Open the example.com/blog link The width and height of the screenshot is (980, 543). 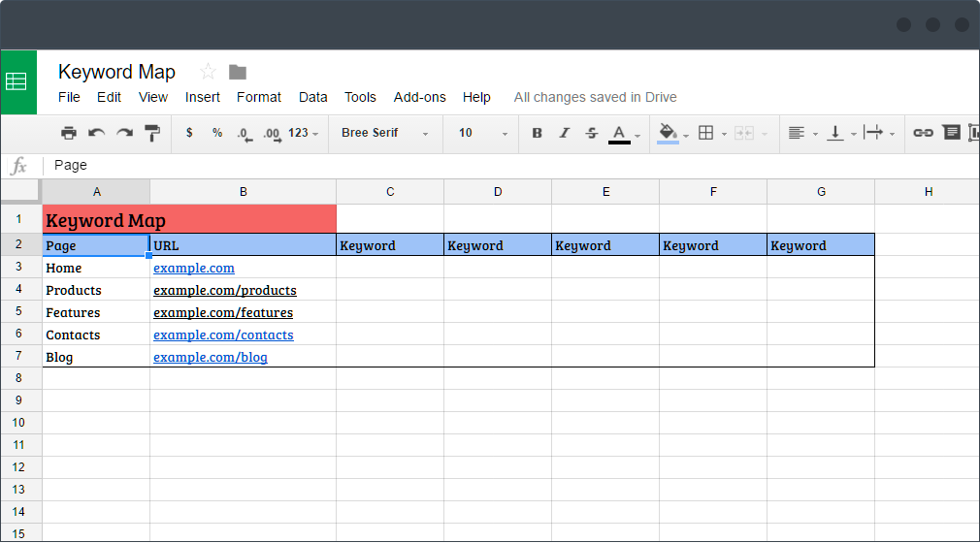coord(210,358)
